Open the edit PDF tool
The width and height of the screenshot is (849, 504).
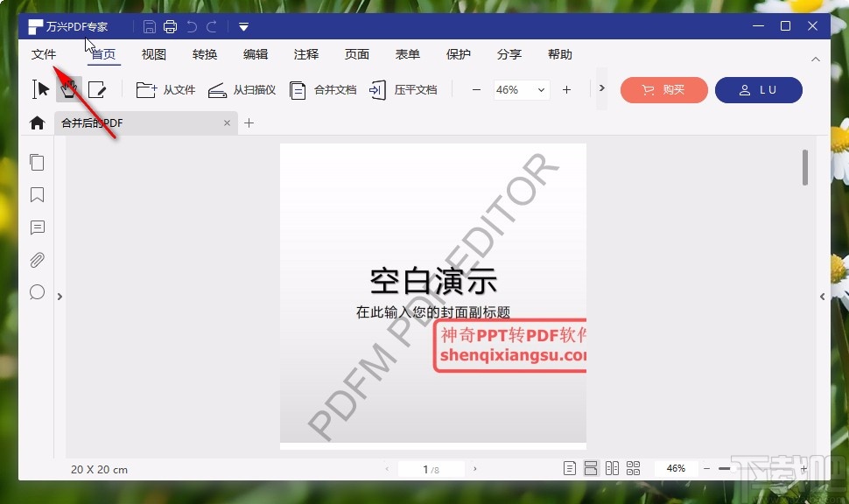point(98,88)
